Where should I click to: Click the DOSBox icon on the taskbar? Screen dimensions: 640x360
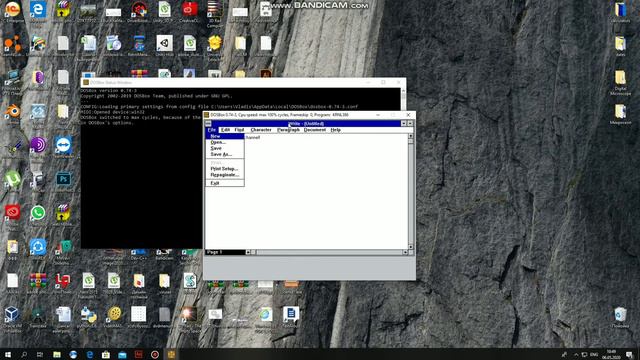click(171, 354)
